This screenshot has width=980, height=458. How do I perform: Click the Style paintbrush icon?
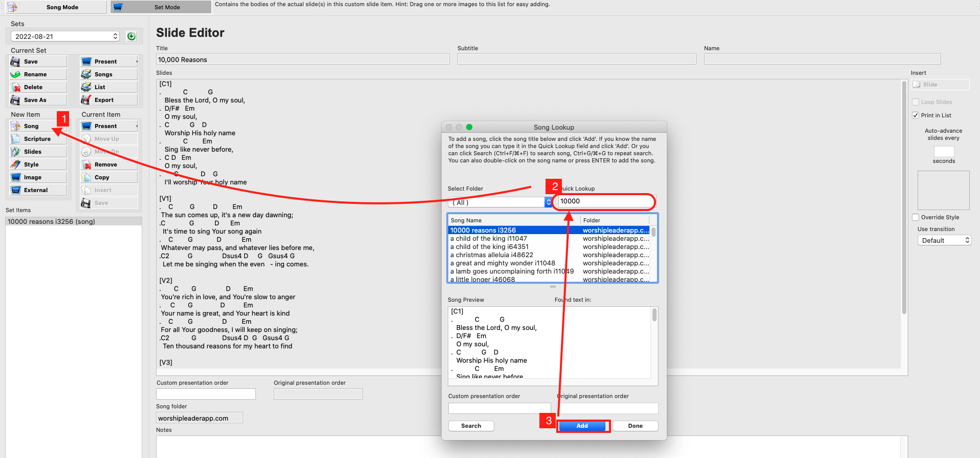tap(16, 164)
